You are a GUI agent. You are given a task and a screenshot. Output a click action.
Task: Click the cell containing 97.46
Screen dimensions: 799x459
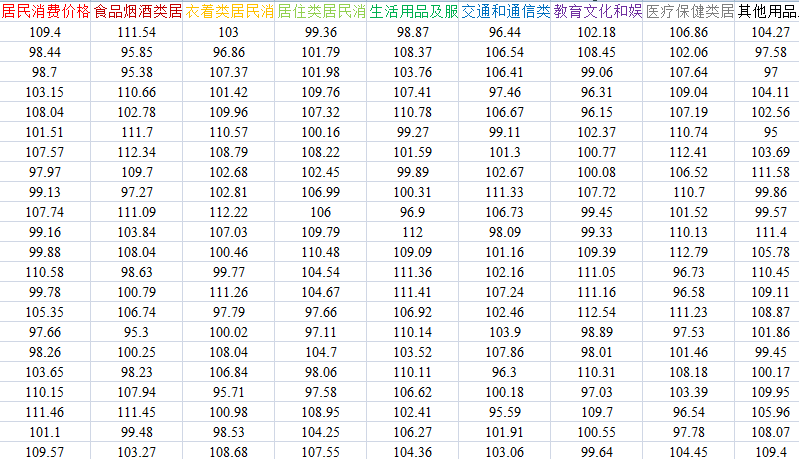coord(504,92)
